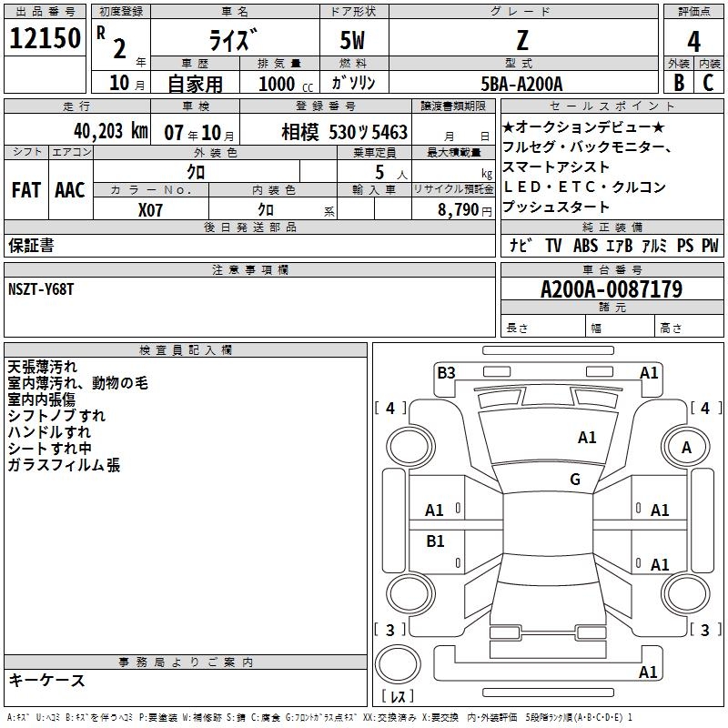Viewport: 728px width, 728px height.
Task: Select the first registration month "10月"
Action: (x=126, y=83)
